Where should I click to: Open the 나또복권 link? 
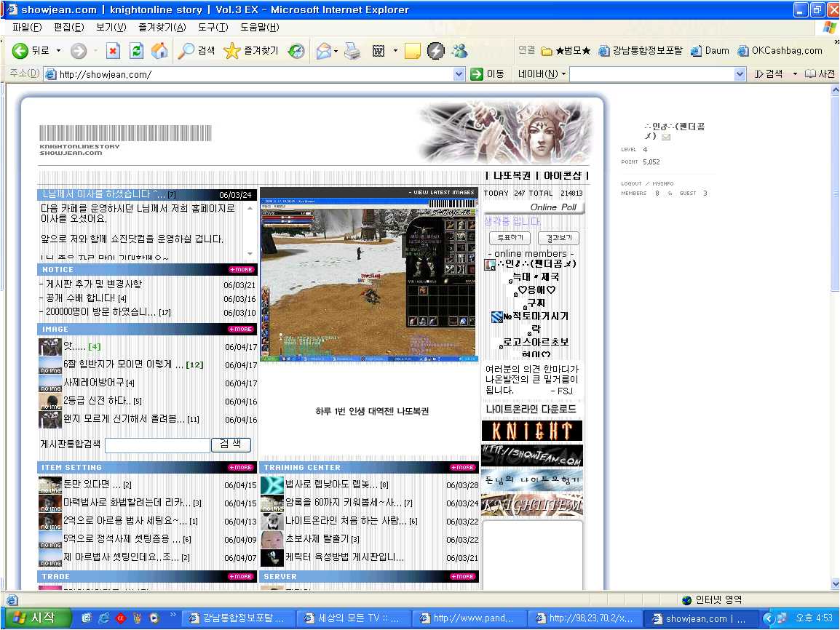[512, 175]
